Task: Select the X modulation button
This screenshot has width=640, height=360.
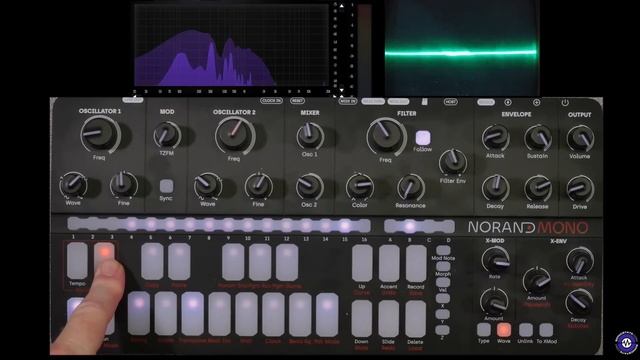Action: 443,298
